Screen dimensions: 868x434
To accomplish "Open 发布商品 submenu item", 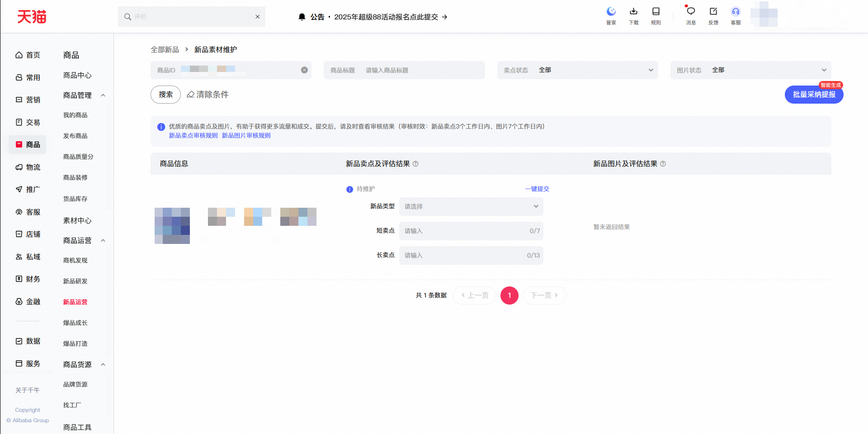I will point(75,136).
